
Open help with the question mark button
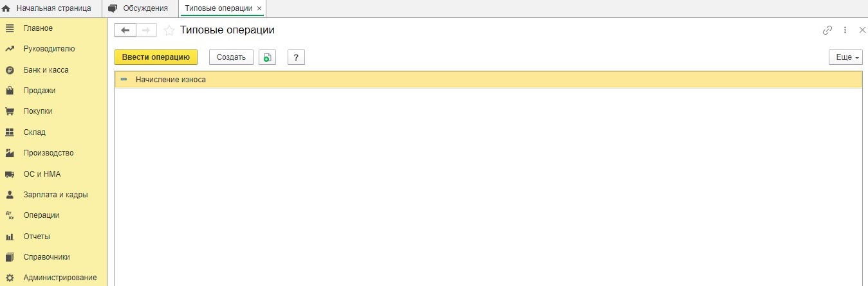pyautogui.click(x=296, y=57)
